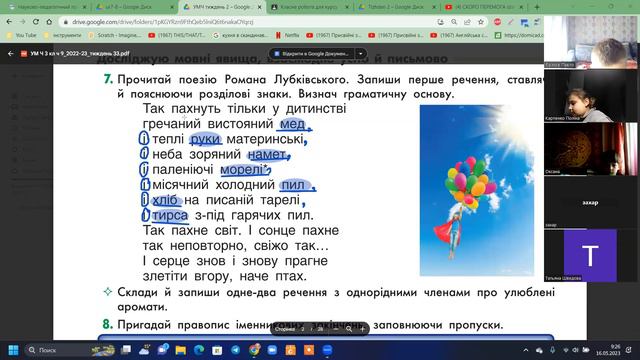640x360 pixels.
Task: Open a new browser tab
Action: (537, 7)
